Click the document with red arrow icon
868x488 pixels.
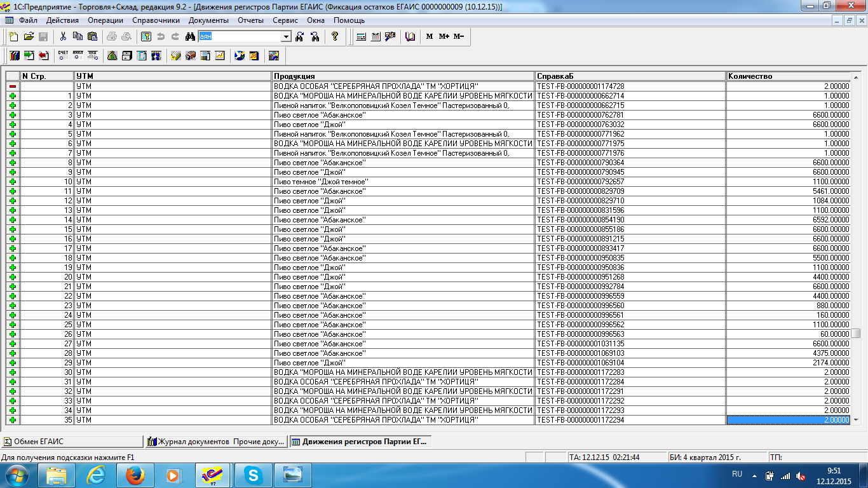click(44, 55)
